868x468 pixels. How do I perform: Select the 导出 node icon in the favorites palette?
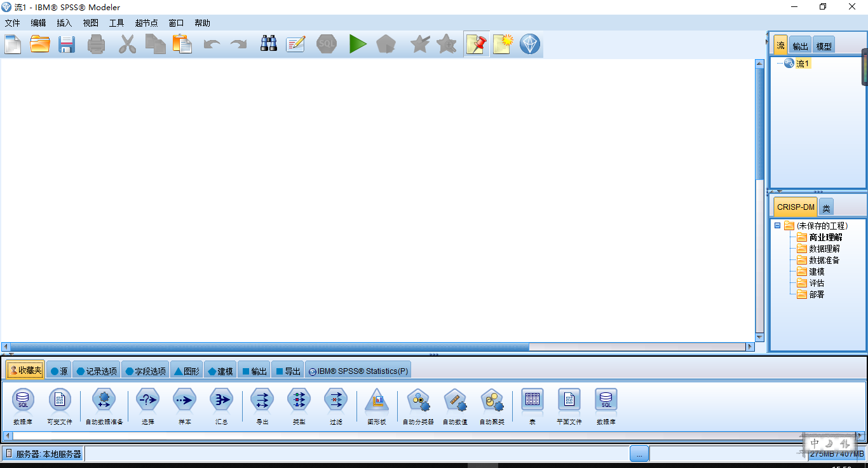click(262, 405)
